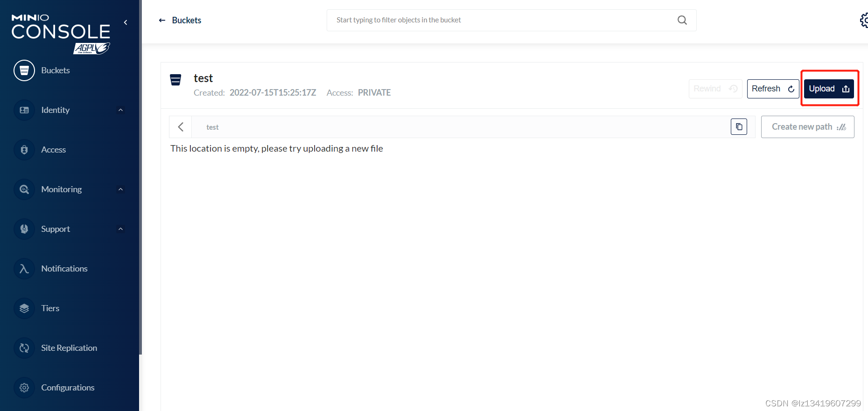The width and height of the screenshot is (868, 411).
Task: Click the Notifications lambda icon
Action: coord(24,269)
